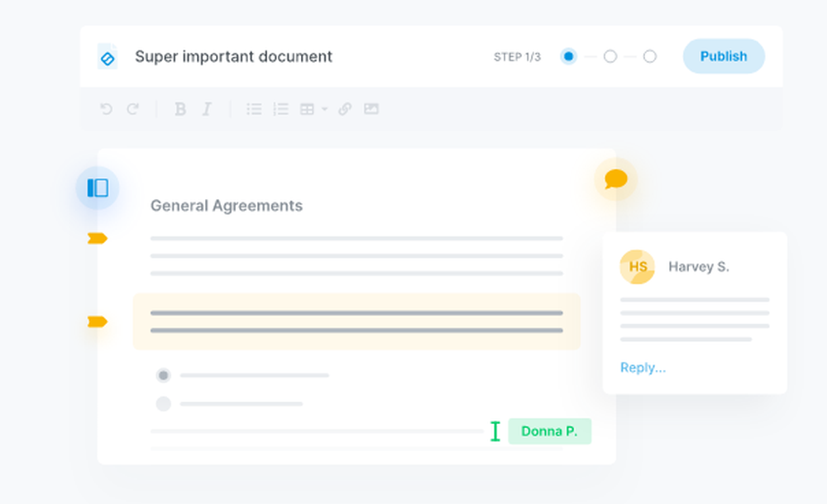Insert a hyperlink with the link icon

tap(345, 108)
